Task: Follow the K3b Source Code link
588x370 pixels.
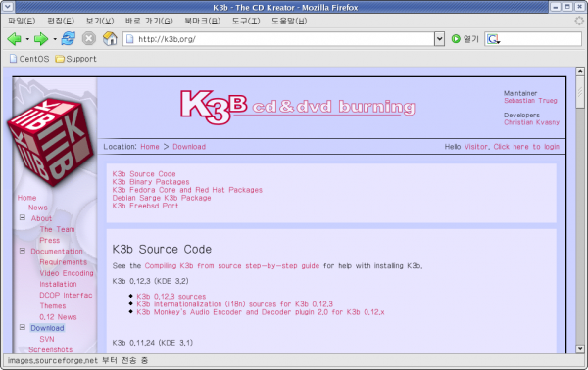Action: (144, 174)
